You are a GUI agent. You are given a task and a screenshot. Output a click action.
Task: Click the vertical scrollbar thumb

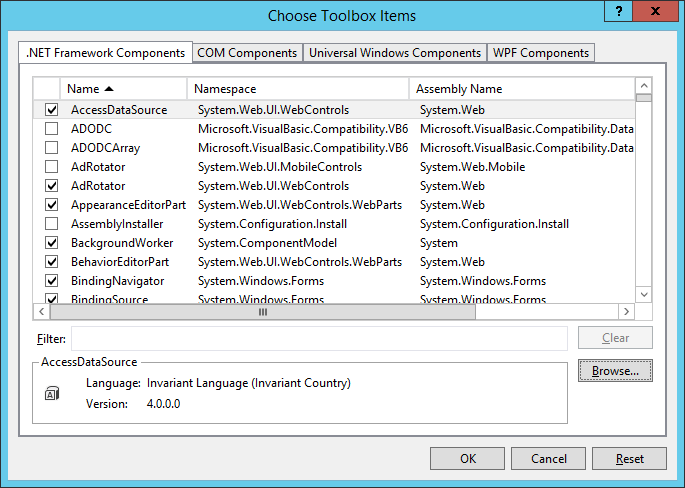(x=644, y=98)
